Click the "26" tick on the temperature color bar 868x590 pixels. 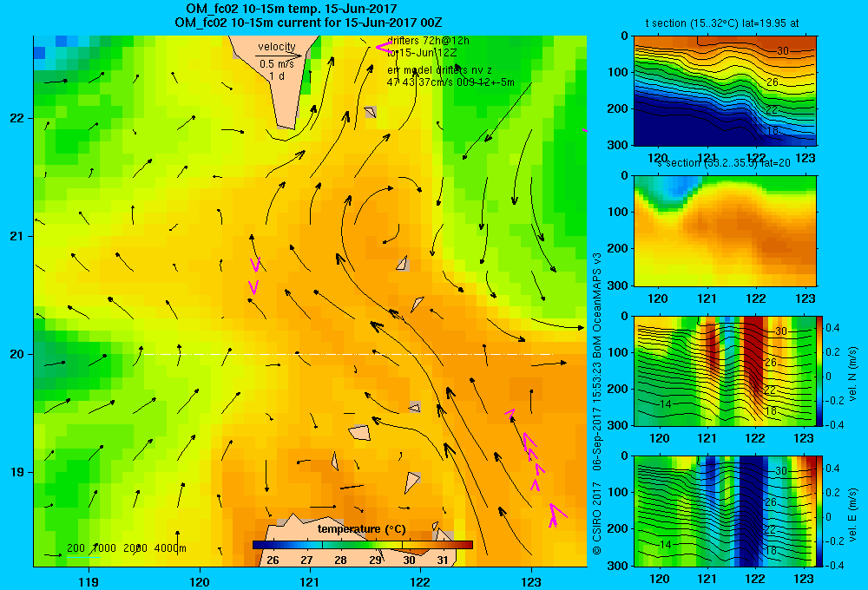pyautogui.click(x=273, y=560)
